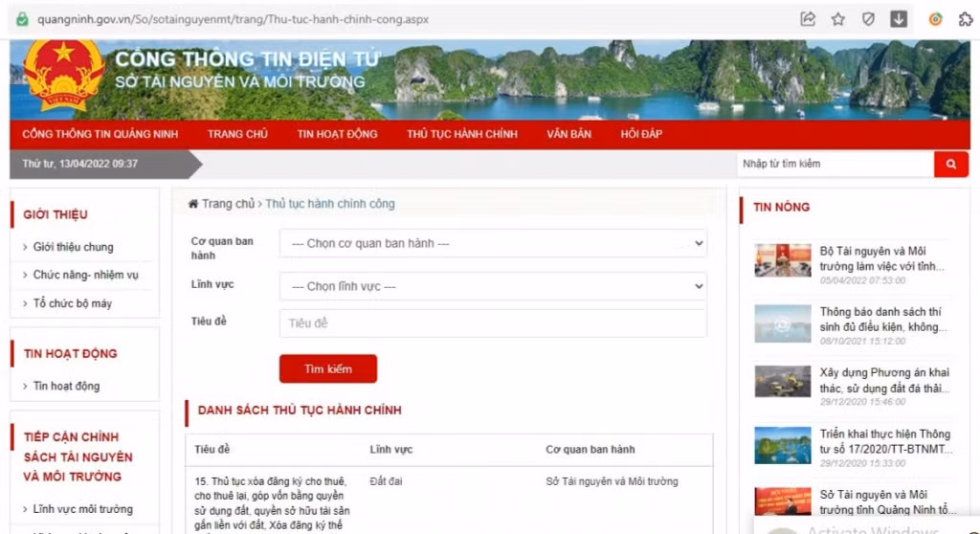Open news Triển khai thực hiện Thông tư
This screenshot has width=980, height=534.
click(885, 441)
